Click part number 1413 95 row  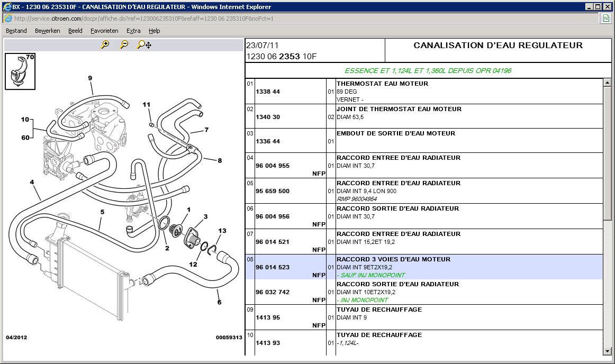tap(268, 317)
